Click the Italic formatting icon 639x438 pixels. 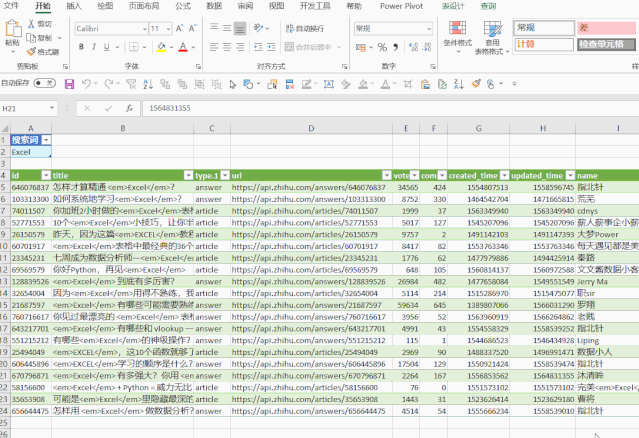pos(94,47)
